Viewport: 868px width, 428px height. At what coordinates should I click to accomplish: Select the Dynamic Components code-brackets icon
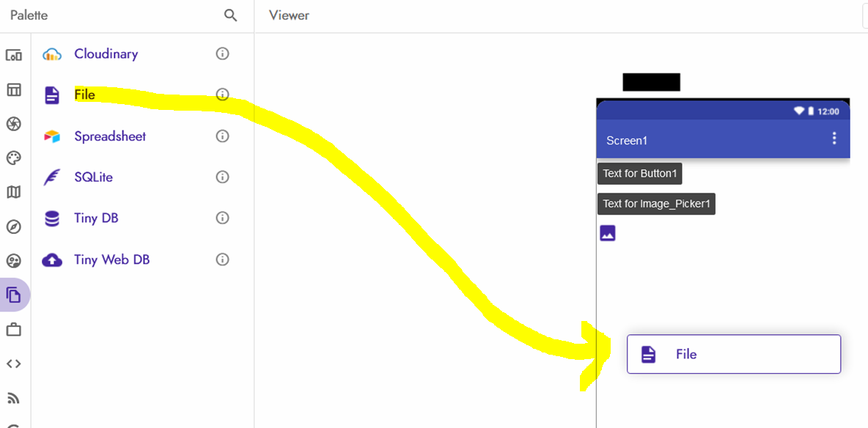pyautogui.click(x=13, y=364)
